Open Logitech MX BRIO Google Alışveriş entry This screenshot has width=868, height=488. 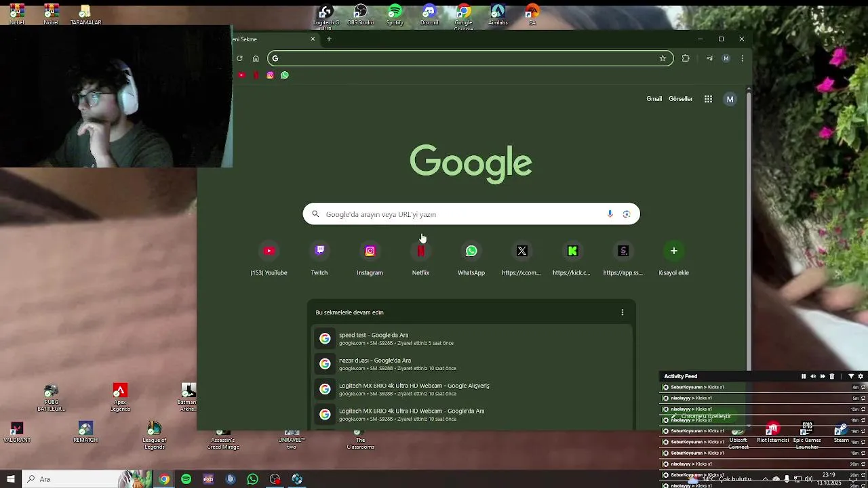pos(471,389)
